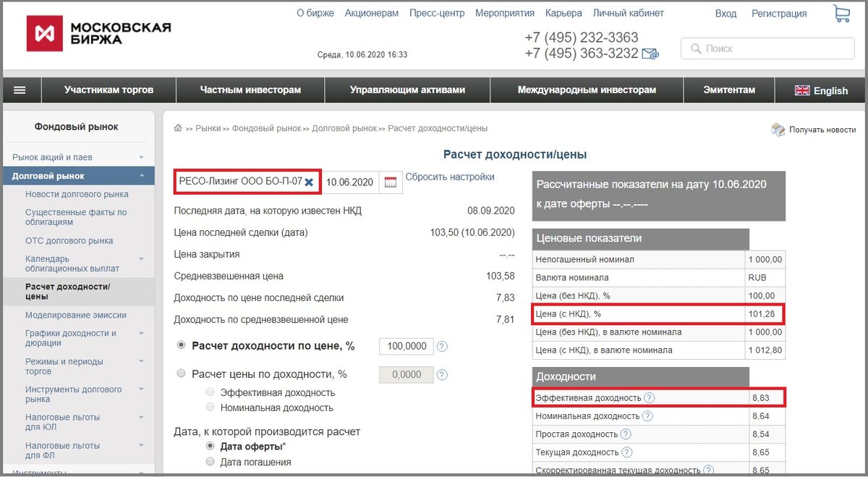Open Новости долгового рынка sidebar item
The image size is (868, 477).
(x=77, y=194)
